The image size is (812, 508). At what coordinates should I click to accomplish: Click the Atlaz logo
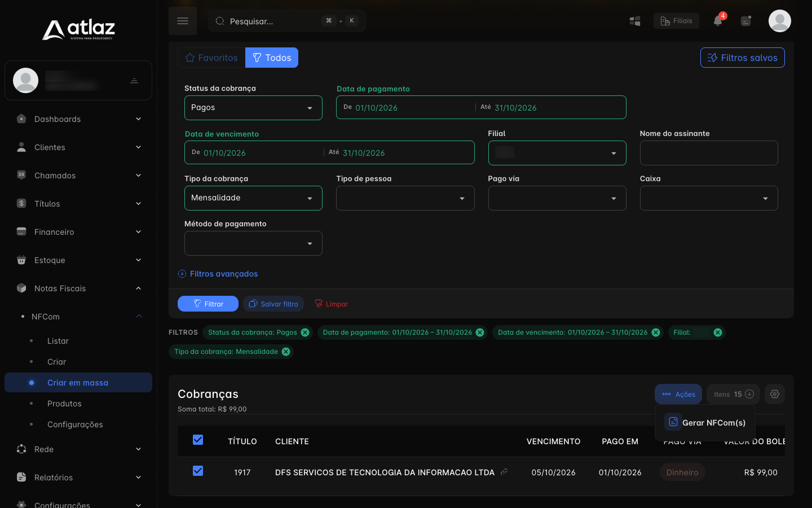tap(78, 29)
